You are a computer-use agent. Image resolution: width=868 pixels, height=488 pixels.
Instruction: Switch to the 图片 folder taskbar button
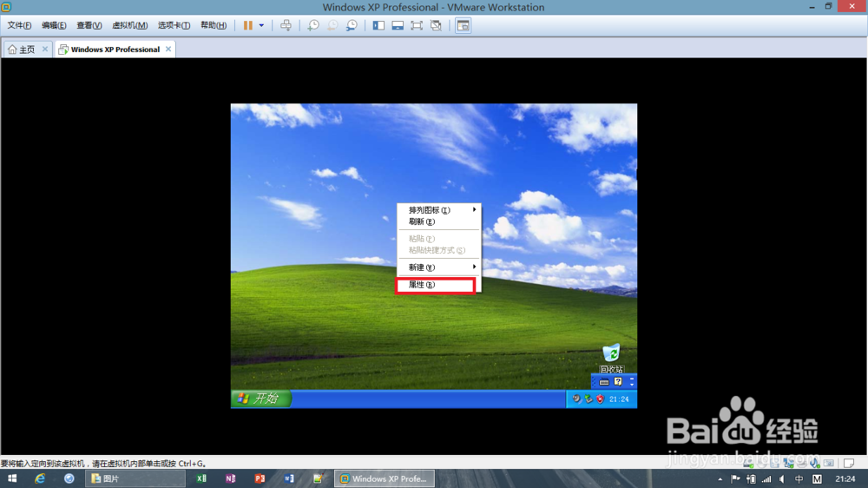point(135,478)
